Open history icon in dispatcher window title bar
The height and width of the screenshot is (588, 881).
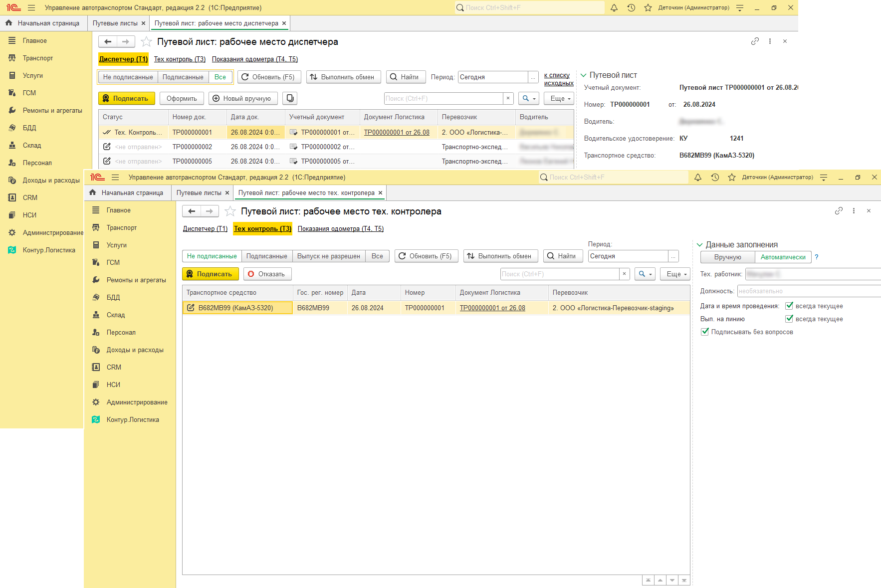[x=631, y=8]
